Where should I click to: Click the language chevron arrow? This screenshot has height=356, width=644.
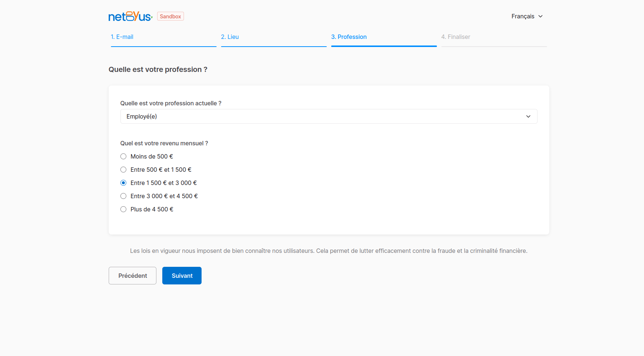[540, 16]
